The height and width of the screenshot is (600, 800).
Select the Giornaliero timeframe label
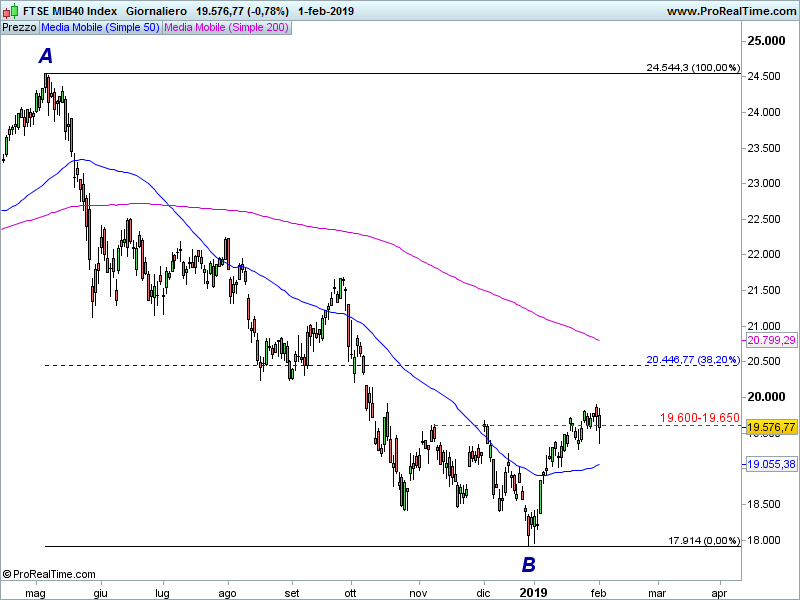[x=156, y=11]
